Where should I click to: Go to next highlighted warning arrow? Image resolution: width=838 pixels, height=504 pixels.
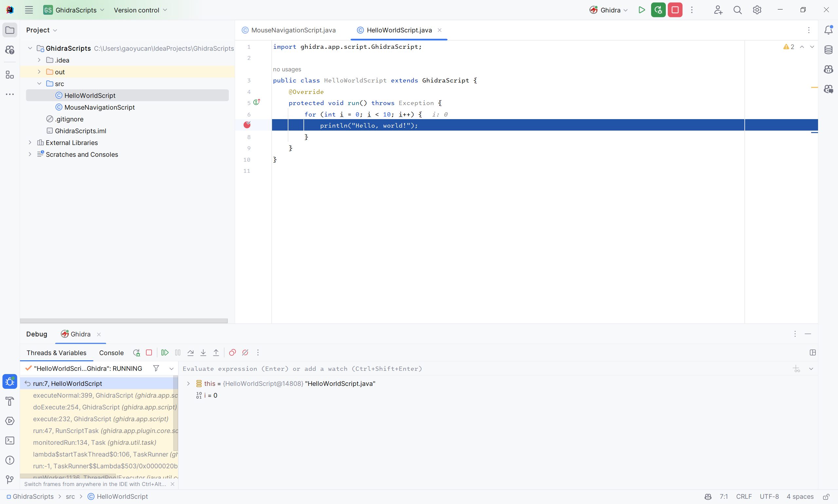(812, 47)
